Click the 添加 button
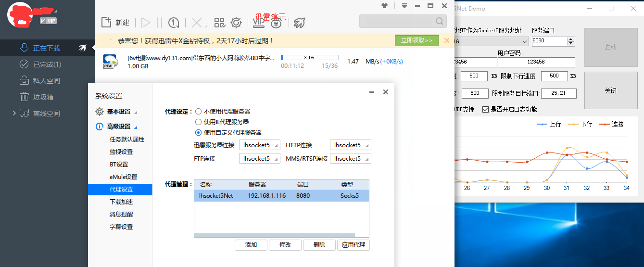The width and height of the screenshot is (644, 267). coord(251,245)
